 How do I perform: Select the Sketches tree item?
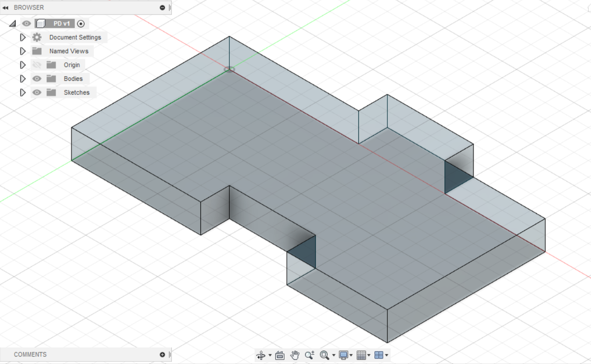point(77,92)
